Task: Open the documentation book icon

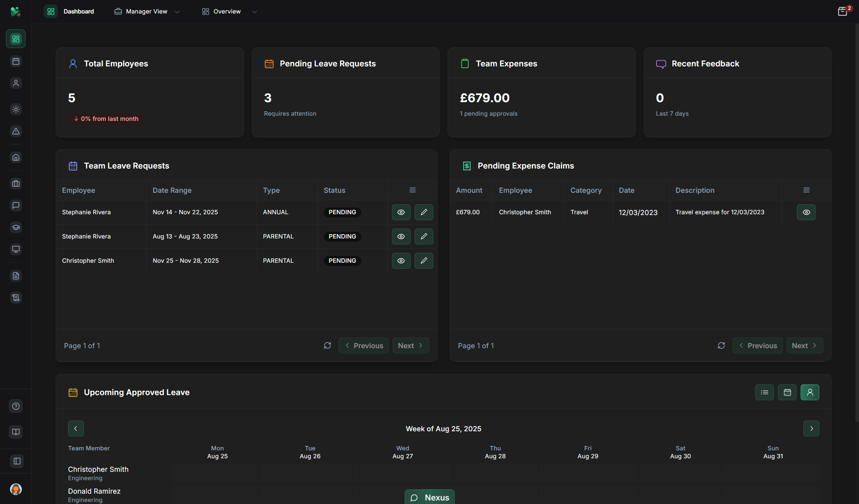Action: (16, 432)
